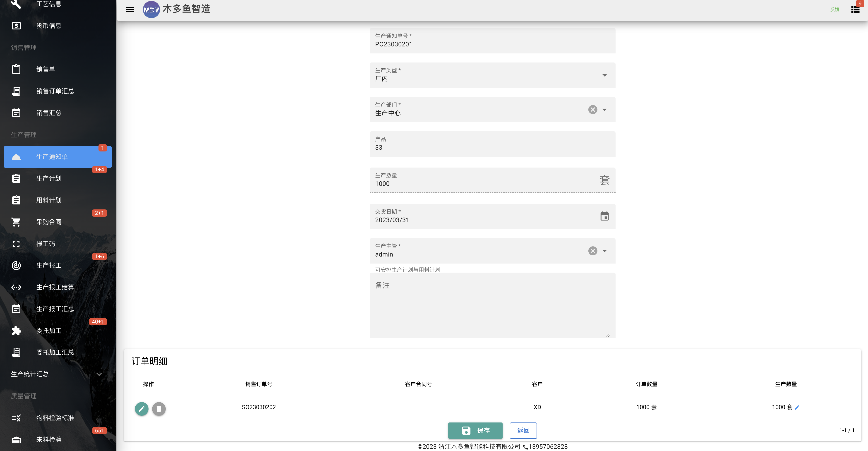This screenshot has height=451, width=868.
Task: Open the notifications list icon with badge
Action: point(855,10)
